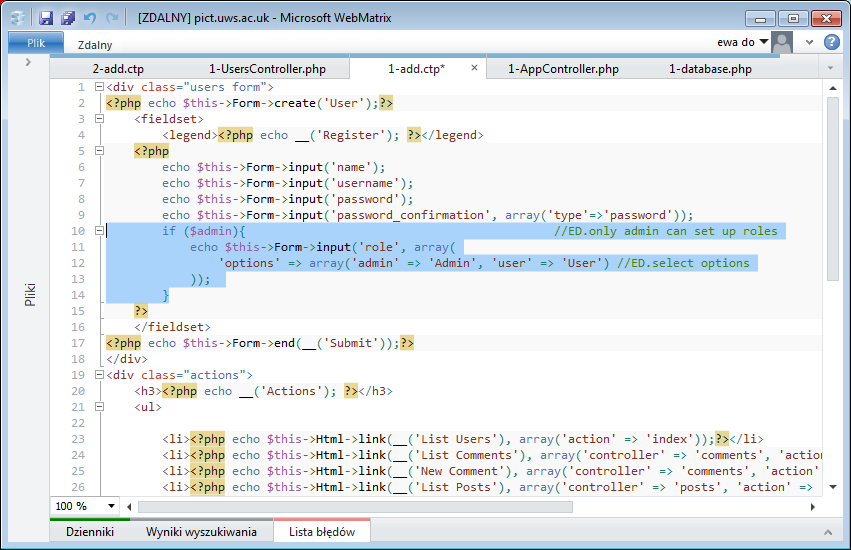
Task: Click the horizontal scrollbar thumb
Action: [355, 507]
